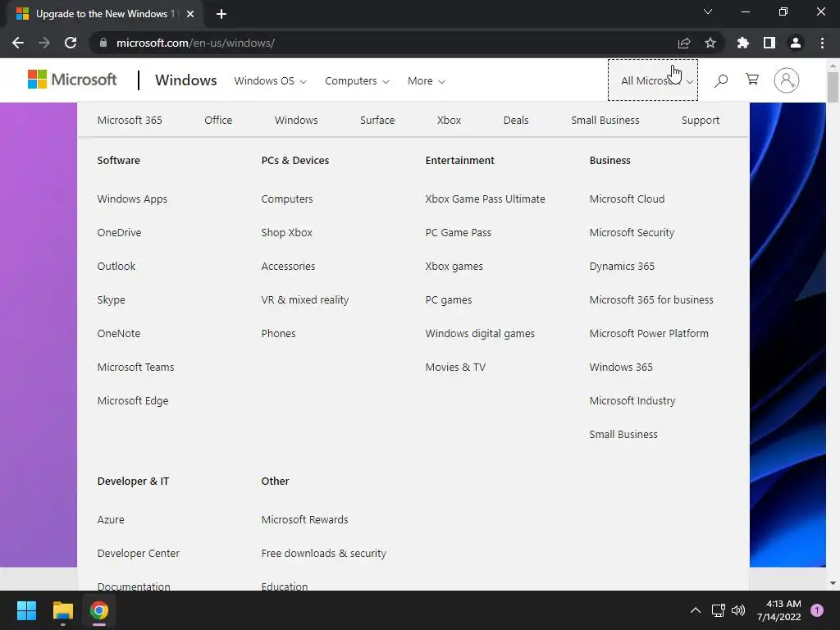Open the volume speaker tray icon
840x630 pixels.
(x=738, y=610)
